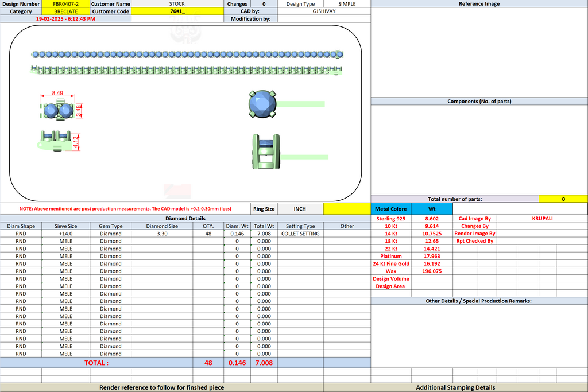This screenshot has height=392, width=588.
Task: Click the Platinum weight 17.963
Action: 432,256
